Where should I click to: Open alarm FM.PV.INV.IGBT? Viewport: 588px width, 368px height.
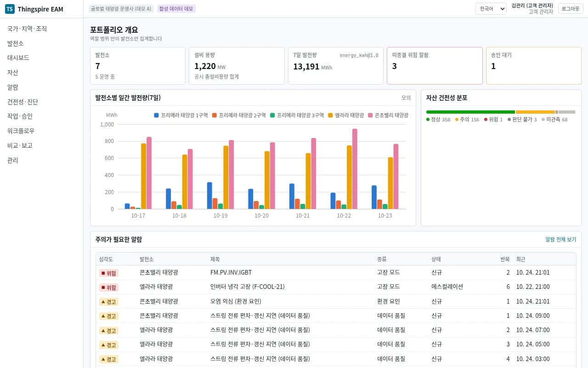pos(231,272)
